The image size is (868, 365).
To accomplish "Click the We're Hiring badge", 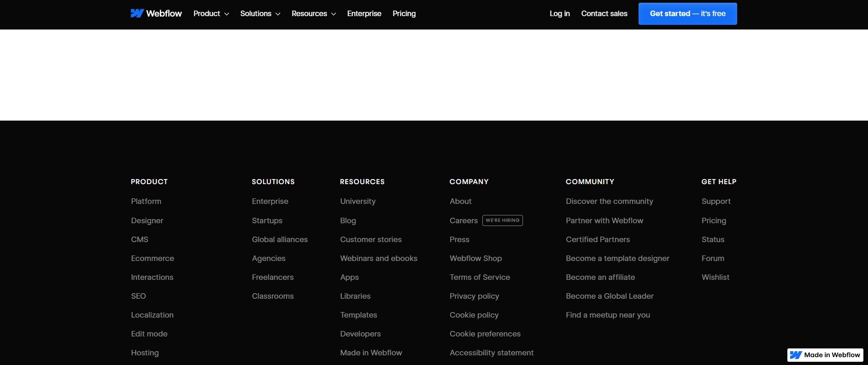I will click(x=502, y=220).
